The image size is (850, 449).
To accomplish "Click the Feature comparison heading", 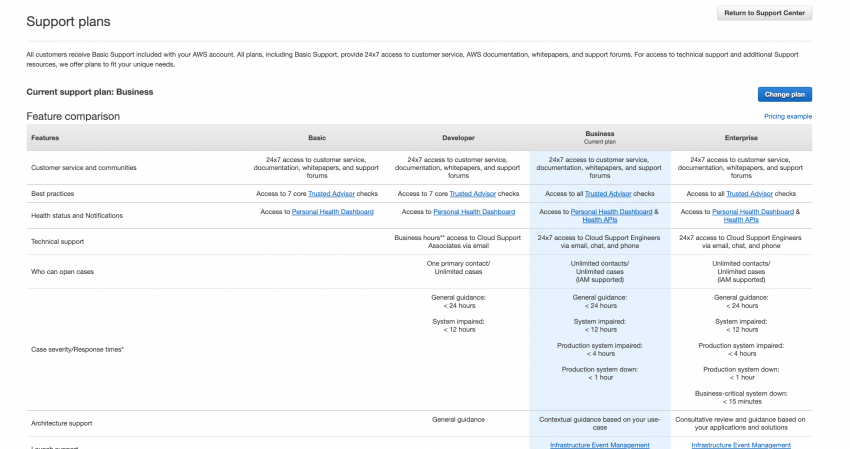I will click(73, 117).
